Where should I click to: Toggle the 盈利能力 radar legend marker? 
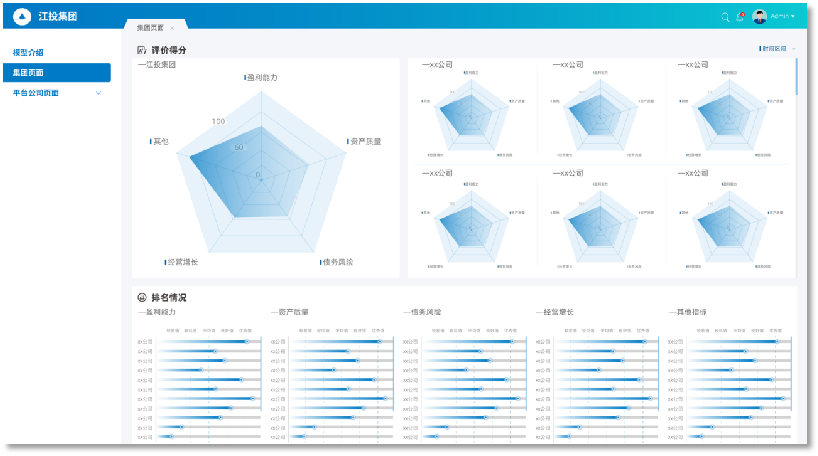pos(245,77)
